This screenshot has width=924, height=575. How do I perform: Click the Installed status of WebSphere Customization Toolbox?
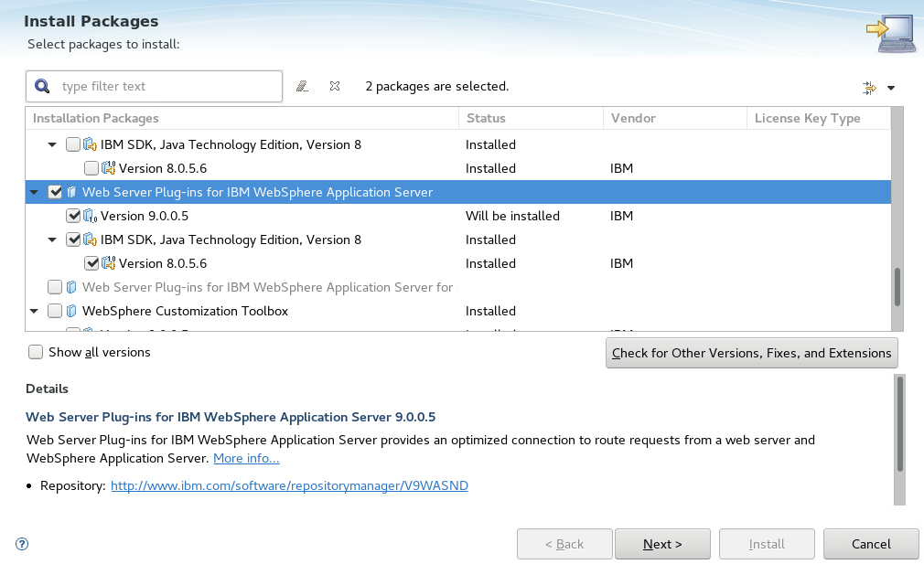(x=490, y=311)
